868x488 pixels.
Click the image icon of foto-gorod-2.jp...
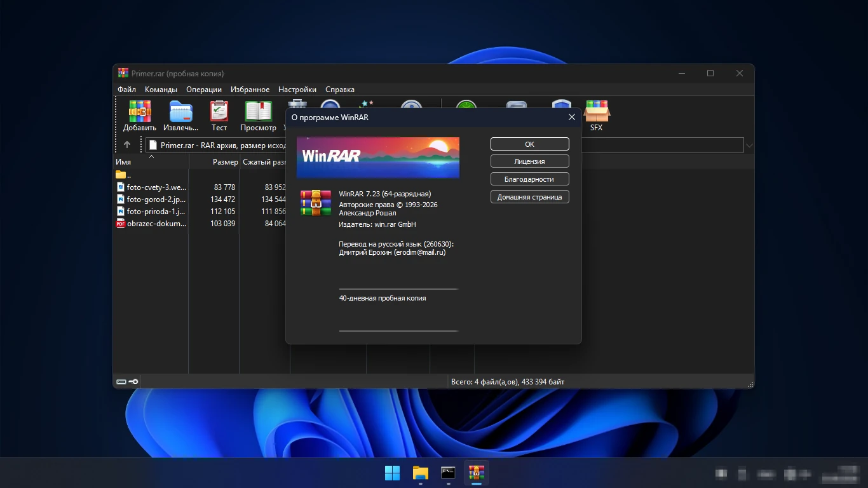(x=121, y=199)
